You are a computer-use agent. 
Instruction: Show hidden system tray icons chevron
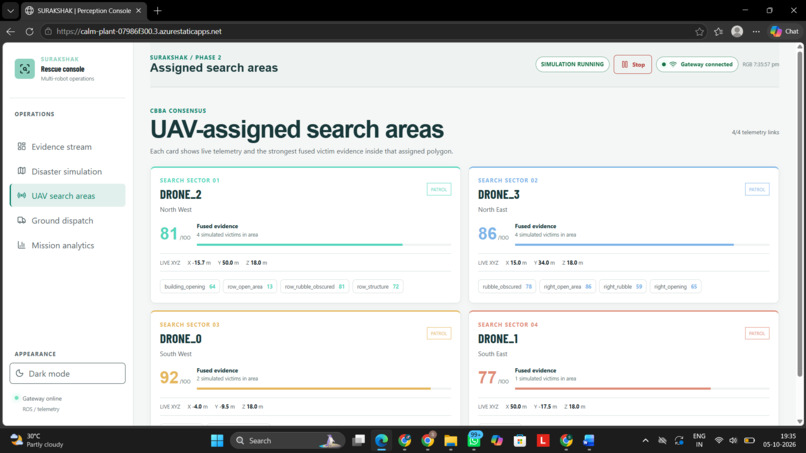[646, 441]
